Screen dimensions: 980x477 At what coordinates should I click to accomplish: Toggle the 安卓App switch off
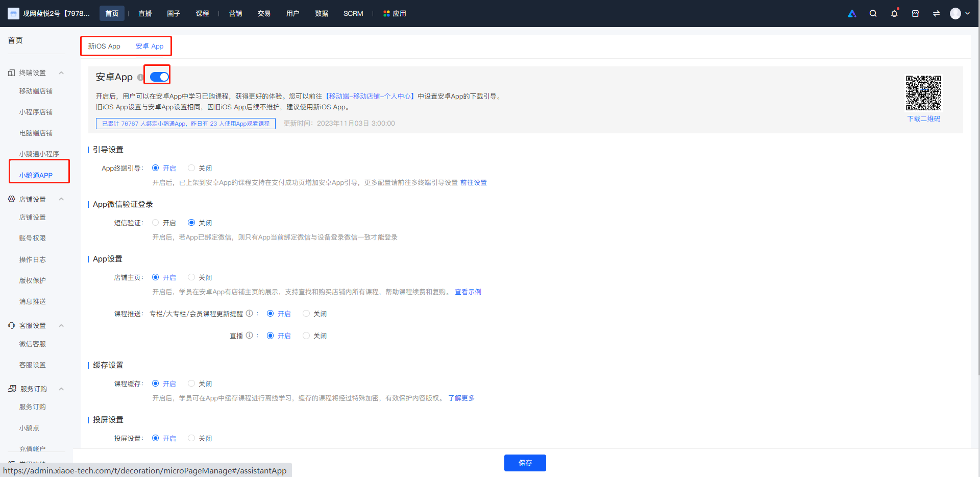click(x=159, y=77)
